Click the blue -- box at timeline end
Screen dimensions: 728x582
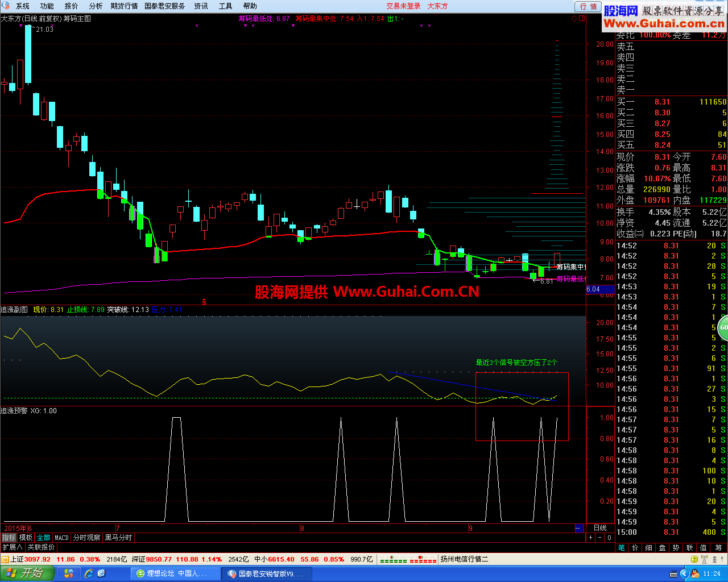578,528
